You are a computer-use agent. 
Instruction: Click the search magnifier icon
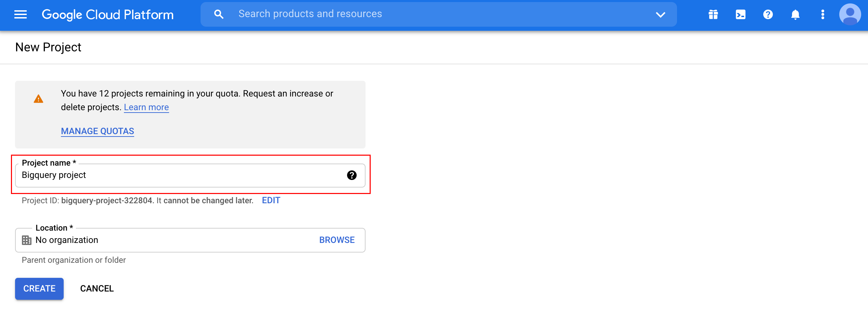[x=219, y=14]
